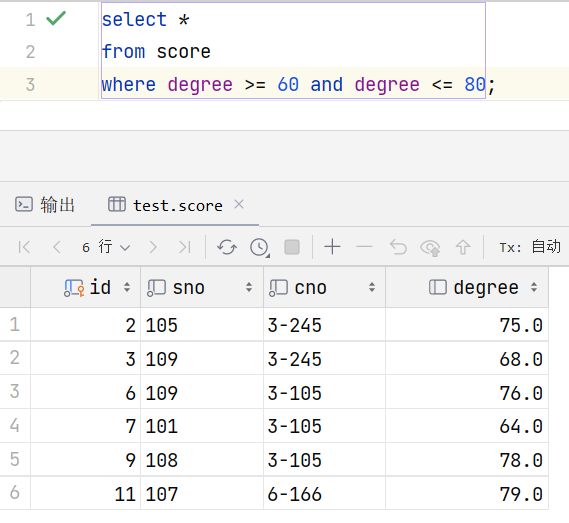Select result row number 1
Screen dimensions: 569x523
pos(15,324)
